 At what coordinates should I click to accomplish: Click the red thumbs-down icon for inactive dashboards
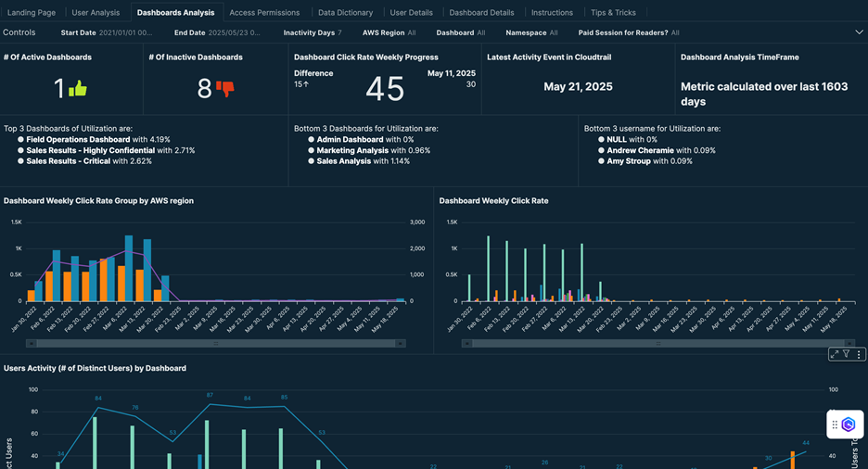(224, 88)
